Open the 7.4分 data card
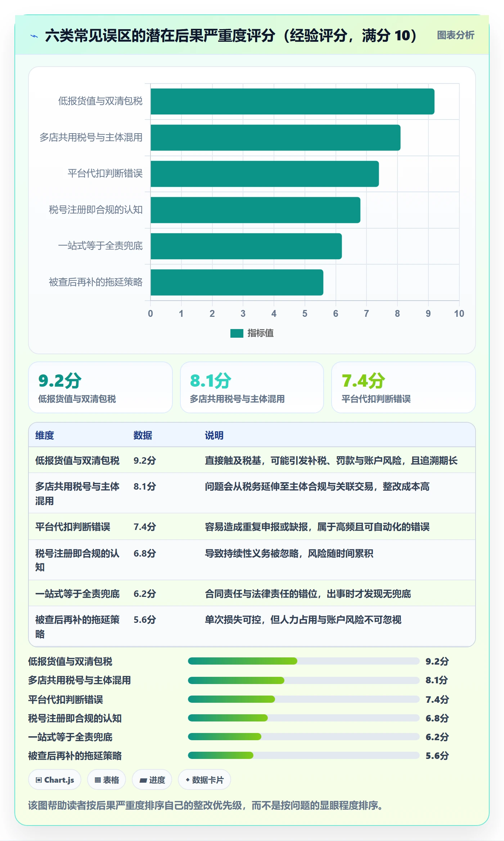 (404, 387)
